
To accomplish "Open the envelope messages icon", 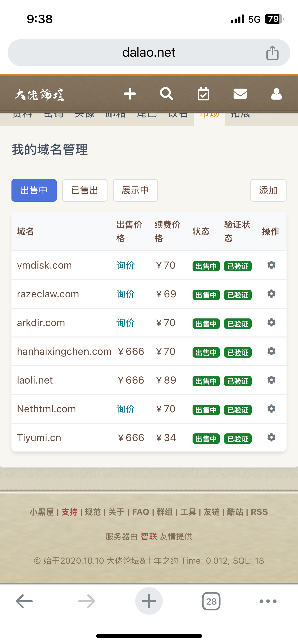I will click(240, 94).
